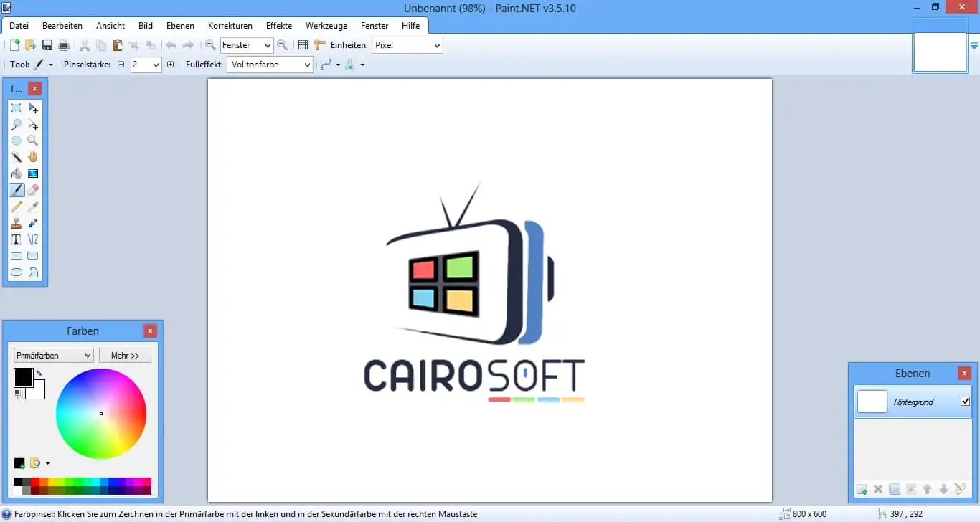980x522 pixels.
Task: Add color to palette icon
Action: pyautogui.click(x=19, y=463)
